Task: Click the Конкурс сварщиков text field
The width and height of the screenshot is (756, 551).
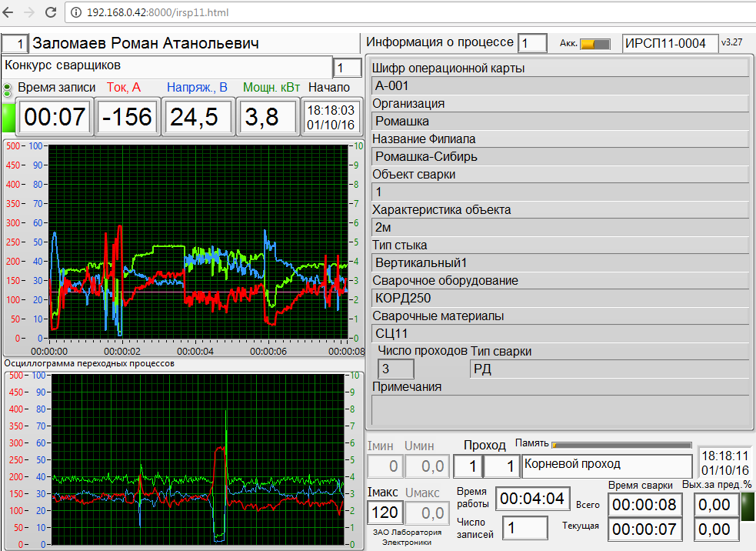Action: click(x=165, y=66)
